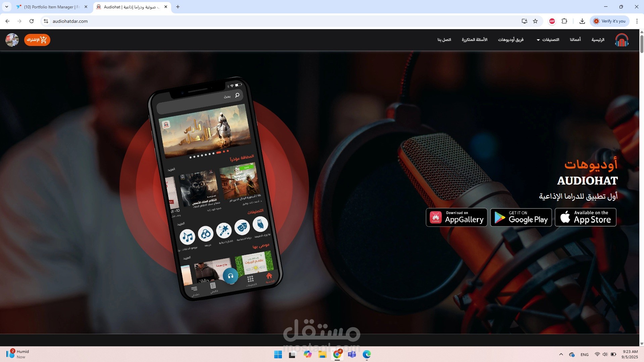Switch to the Portfolio Item Manager tab

(52, 7)
